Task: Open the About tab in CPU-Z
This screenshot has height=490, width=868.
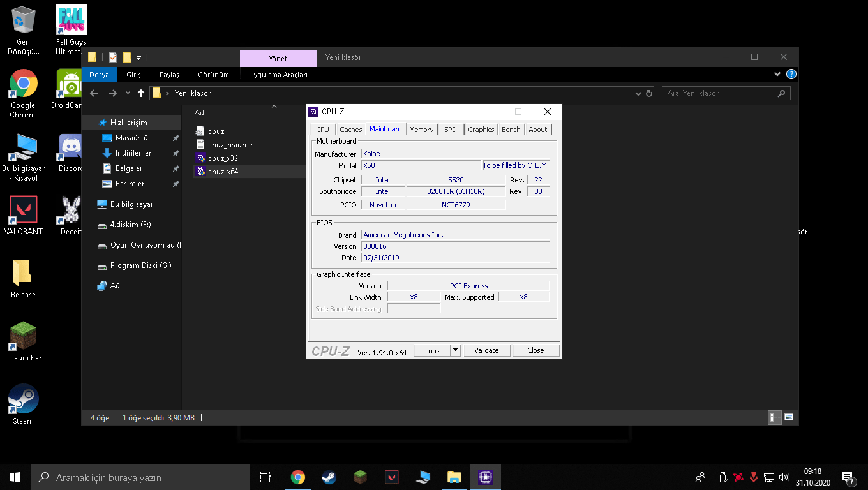Action: point(538,130)
